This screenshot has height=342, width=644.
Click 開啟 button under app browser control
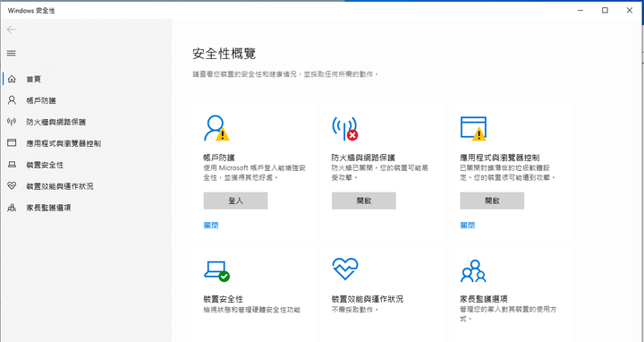[x=492, y=201]
